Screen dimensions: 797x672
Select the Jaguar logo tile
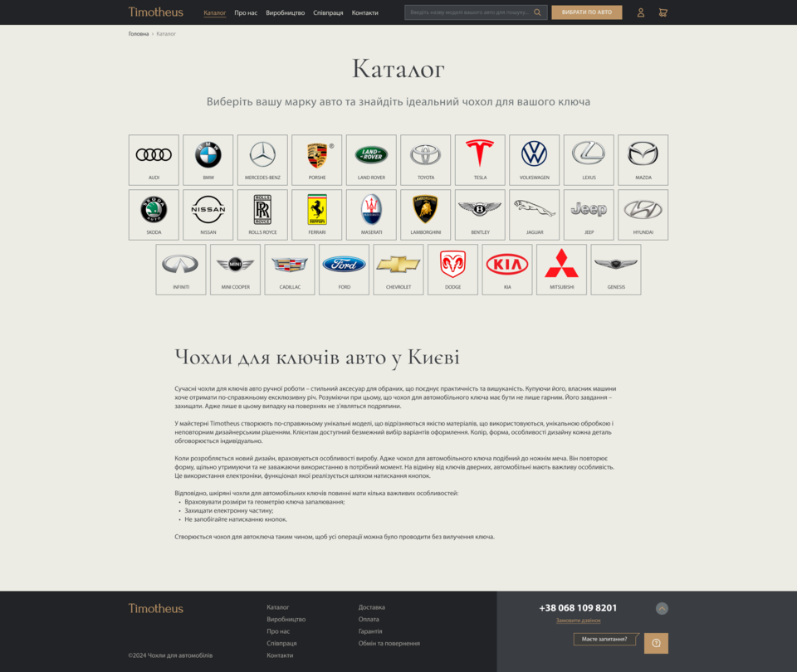(535, 215)
